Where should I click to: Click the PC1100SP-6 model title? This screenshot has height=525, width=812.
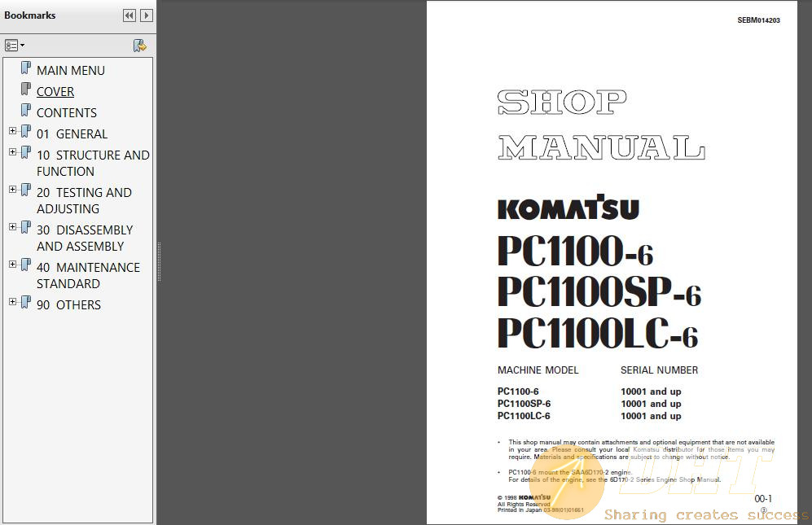tap(599, 291)
